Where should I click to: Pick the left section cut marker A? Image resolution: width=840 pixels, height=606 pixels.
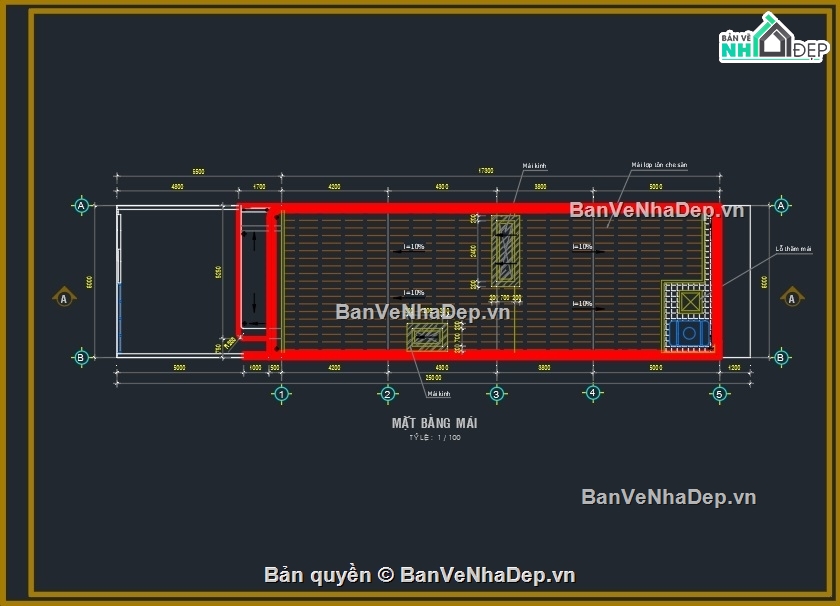[64, 297]
